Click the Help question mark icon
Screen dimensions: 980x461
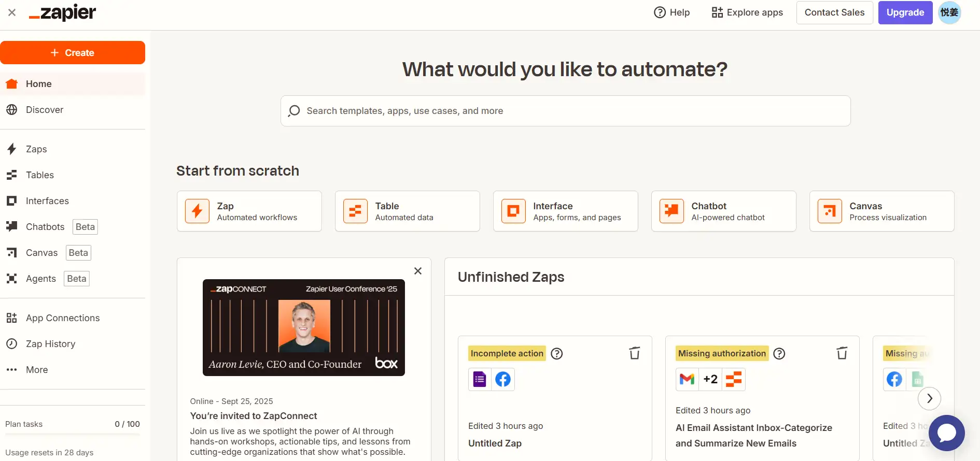pyautogui.click(x=660, y=12)
